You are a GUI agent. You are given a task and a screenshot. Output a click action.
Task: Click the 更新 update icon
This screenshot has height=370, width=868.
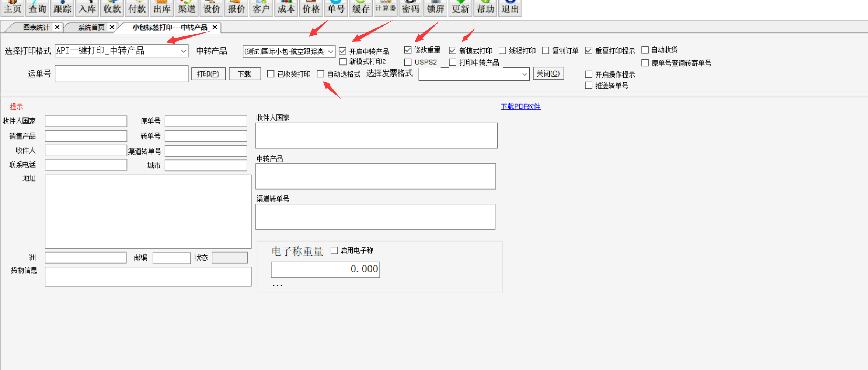click(x=460, y=8)
